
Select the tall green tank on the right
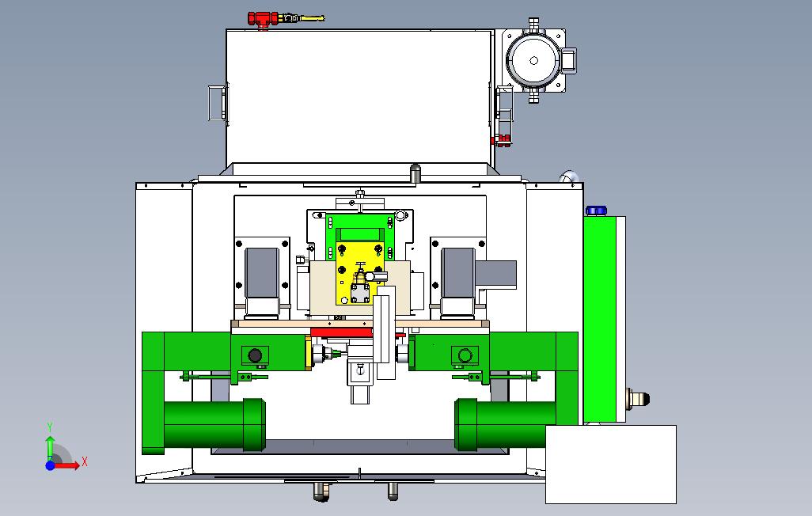click(600, 320)
